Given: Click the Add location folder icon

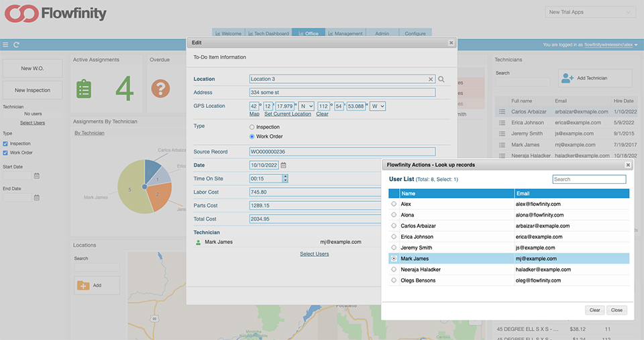Looking at the screenshot, I should point(84,285).
